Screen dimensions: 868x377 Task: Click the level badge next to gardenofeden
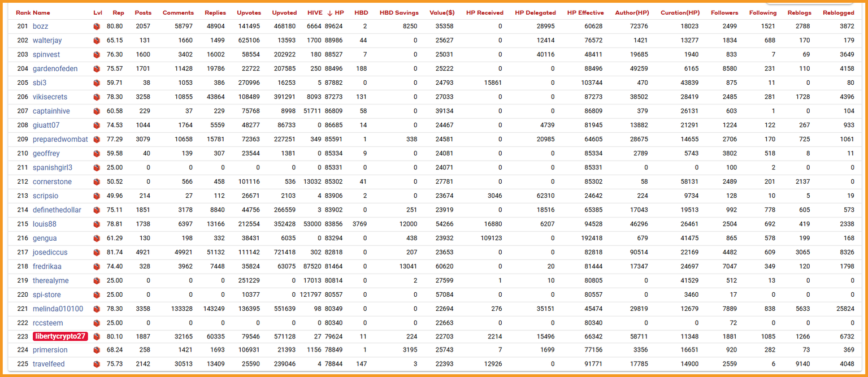click(97, 69)
